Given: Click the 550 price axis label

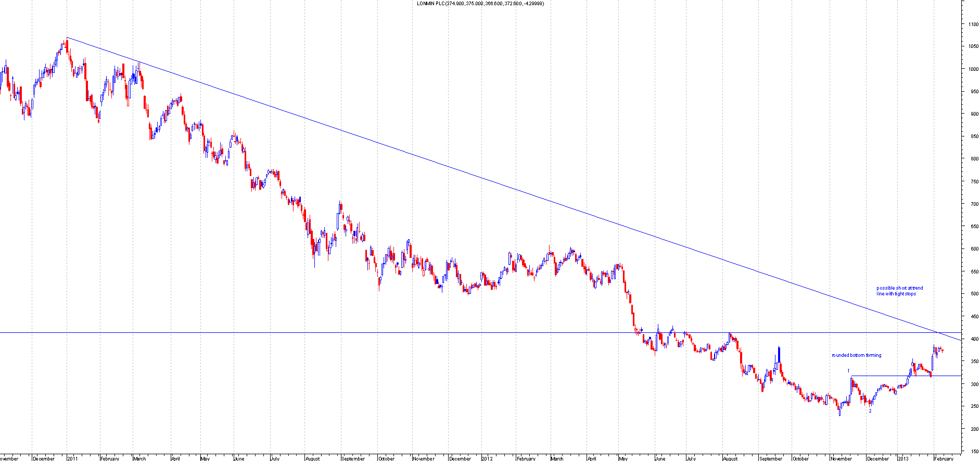Looking at the screenshot, I should (x=974, y=271).
